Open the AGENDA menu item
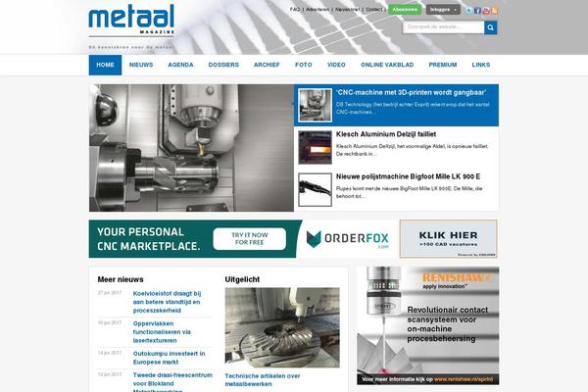588x392 pixels. 180,65
